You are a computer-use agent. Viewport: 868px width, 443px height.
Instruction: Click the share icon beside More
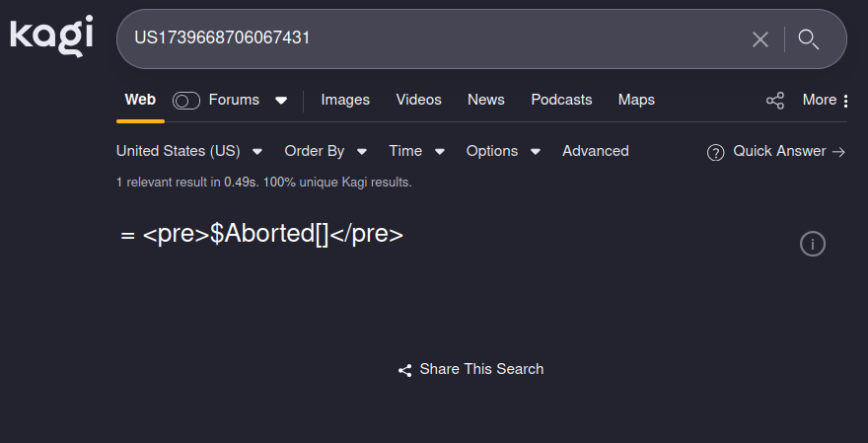tap(775, 100)
